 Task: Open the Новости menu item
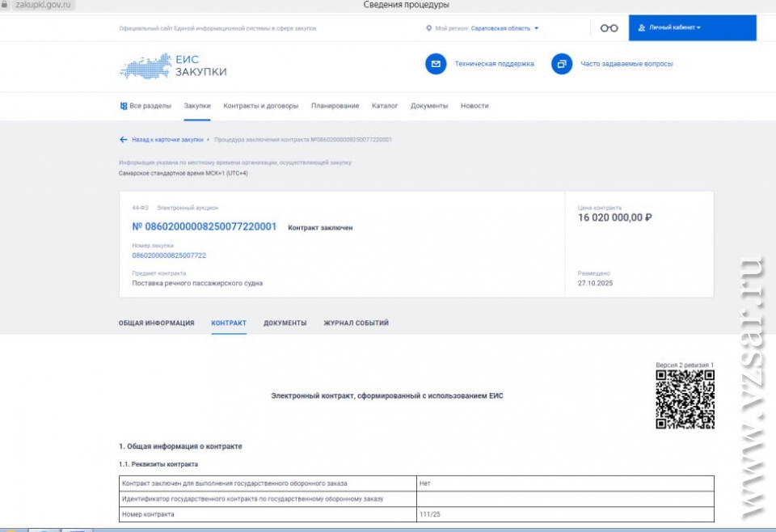coord(474,106)
